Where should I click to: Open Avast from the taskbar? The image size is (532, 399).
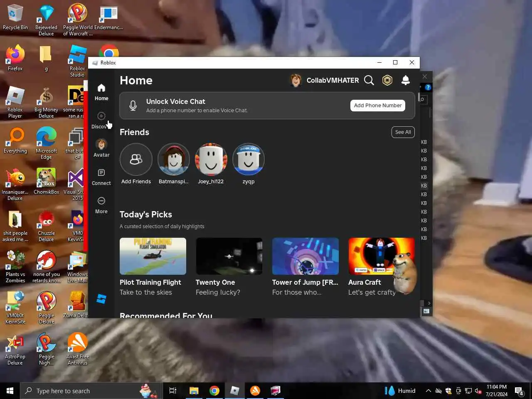[x=255, y=391]
